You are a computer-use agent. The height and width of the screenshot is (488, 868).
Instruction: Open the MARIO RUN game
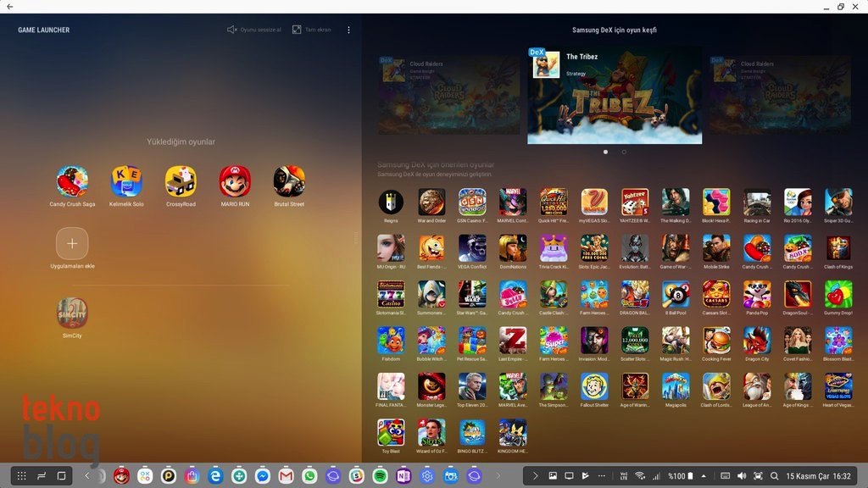(235, 181)
